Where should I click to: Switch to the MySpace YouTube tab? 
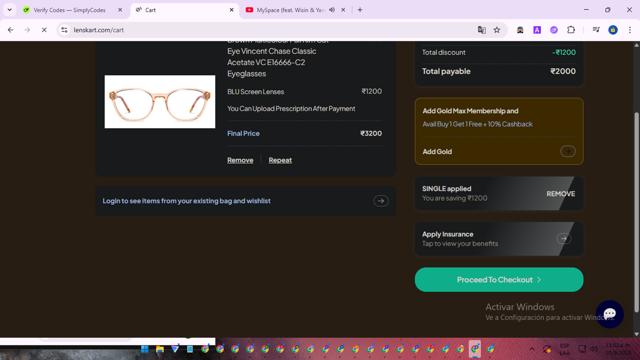pyautogui.click(x=290, y=10)
